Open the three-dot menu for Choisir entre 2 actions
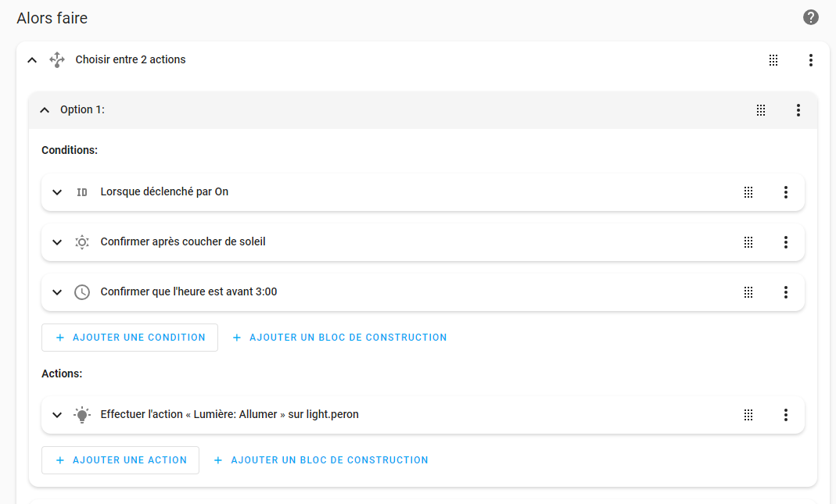 (x=811, y=60)
